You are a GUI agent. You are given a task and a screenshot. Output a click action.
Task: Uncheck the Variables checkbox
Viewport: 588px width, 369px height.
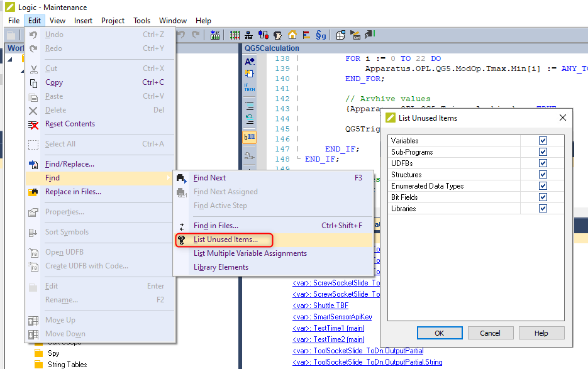pyautogui.click(x=543, y=141)
